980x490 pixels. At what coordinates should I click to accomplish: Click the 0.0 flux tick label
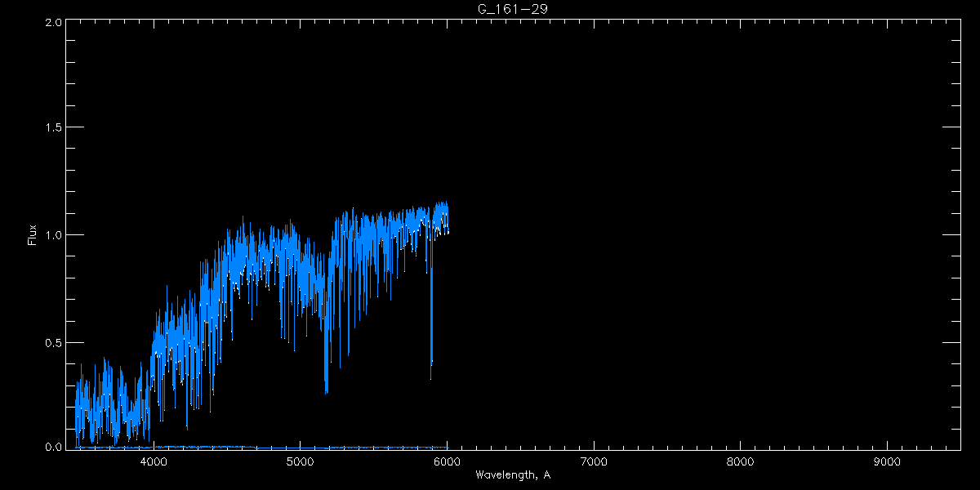pyautogui.click(x=53, y=446)
